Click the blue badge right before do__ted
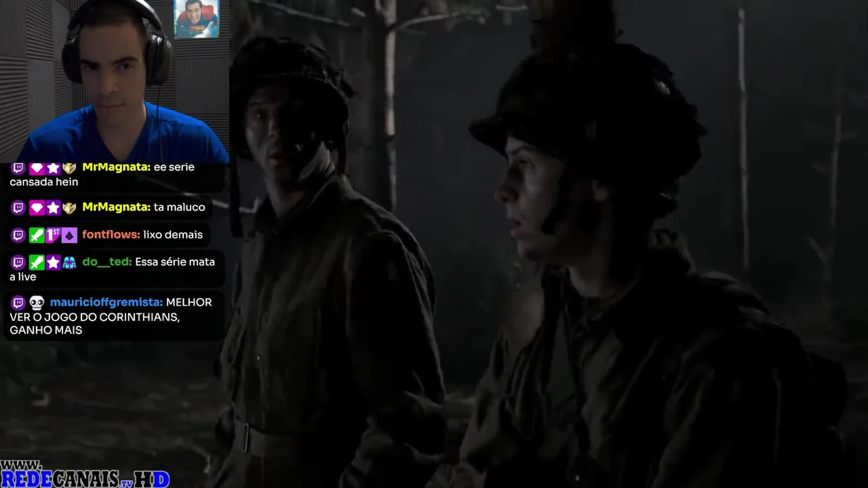Viewport: 868px width, 488px height. tap(69, 262)
